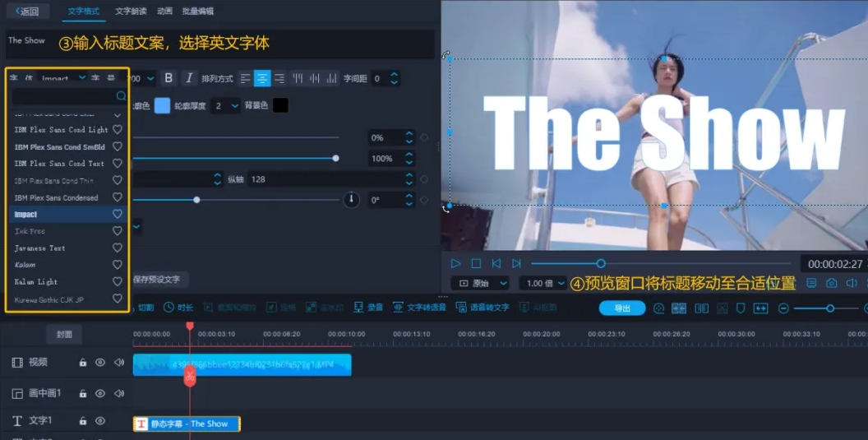Open the 原始 aspect ratio dropdown

coord(480,283)
